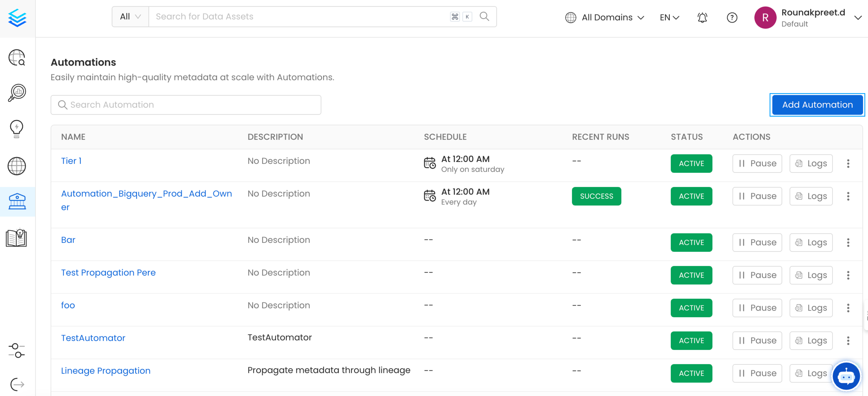
Task: Pause the Tier 1 automation
Action: tap(757, 163)
